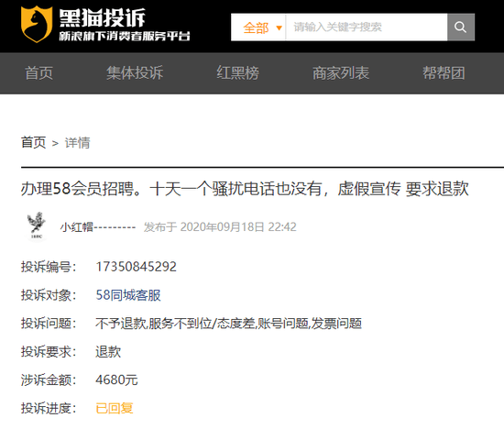This screenshot has height=429, width=504.
Task: Click the orange dropdown arrow beside 全部
Action: point(279,28)
